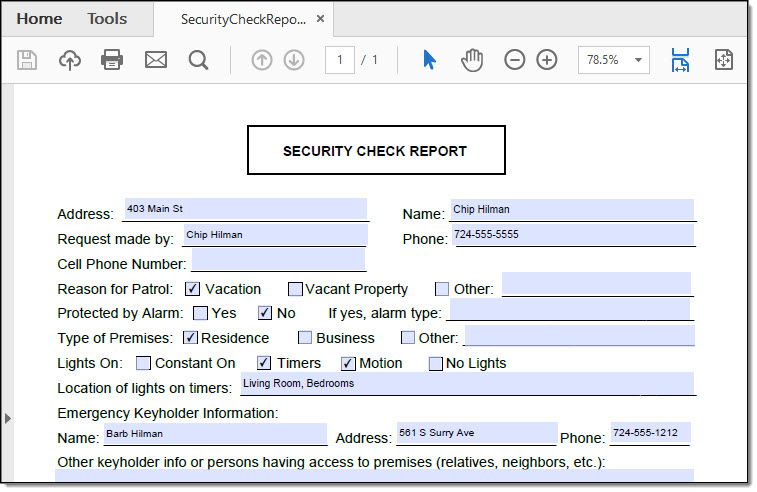This screenshot has width=757, height=492.
Task: Open the Tools tab
Action: [107, 19]
